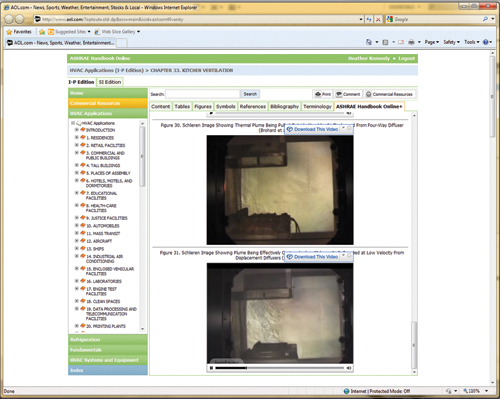Viewport: 500px width, 399px height.
Task: Open the Page menu dropdown
Action: pos(432,42)
